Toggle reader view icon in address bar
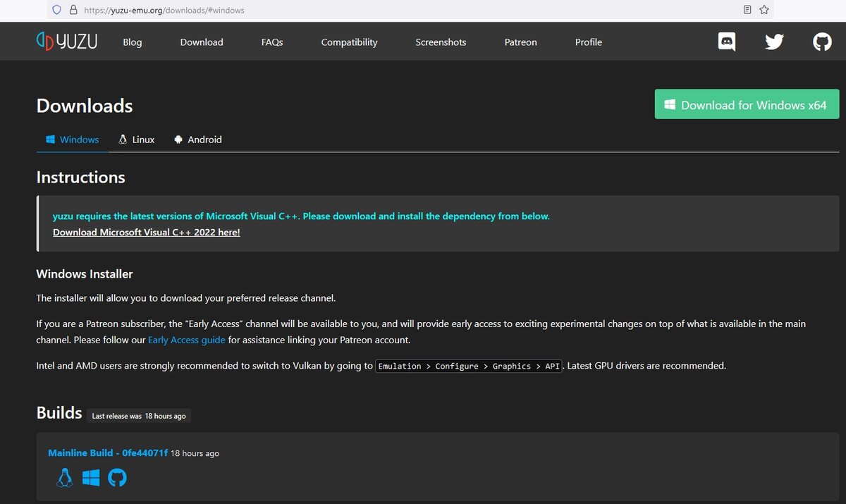The image size is (846, 504). tap(747, 10)
